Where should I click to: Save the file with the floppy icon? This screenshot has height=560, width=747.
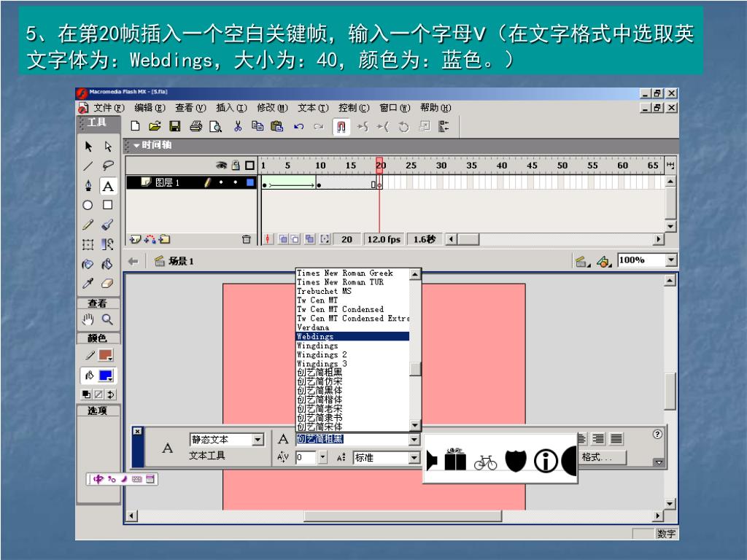175,126
